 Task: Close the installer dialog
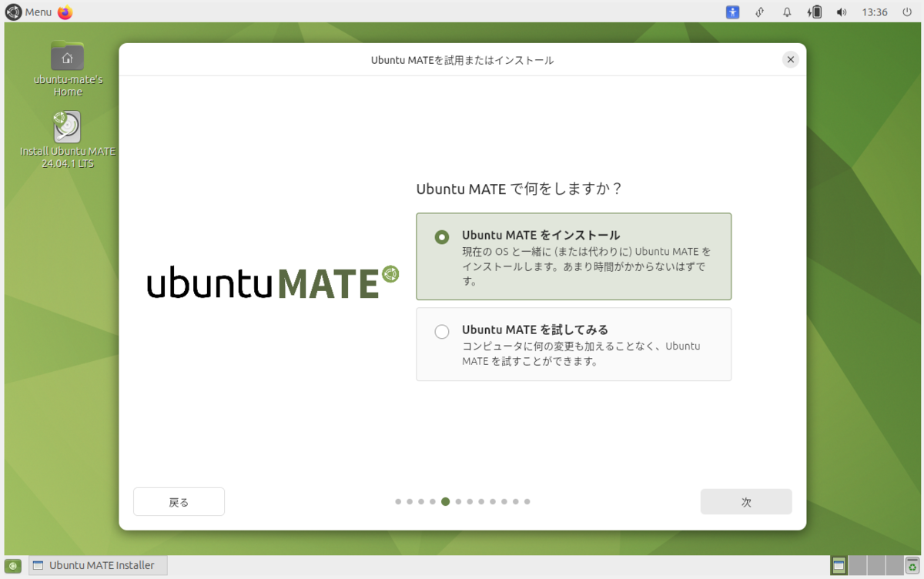click(x=790, y=60)
